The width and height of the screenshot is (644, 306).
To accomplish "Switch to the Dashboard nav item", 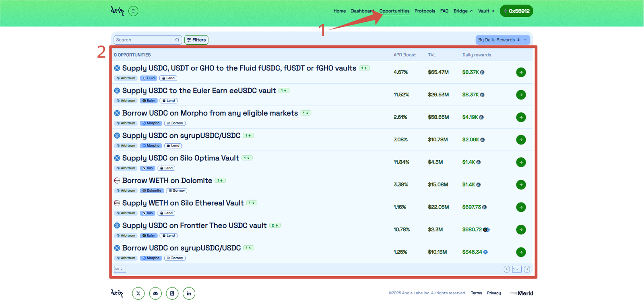I will 362,11.
